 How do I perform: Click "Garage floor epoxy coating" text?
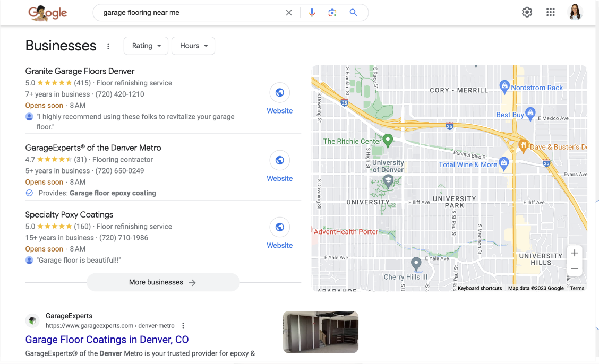113,193
